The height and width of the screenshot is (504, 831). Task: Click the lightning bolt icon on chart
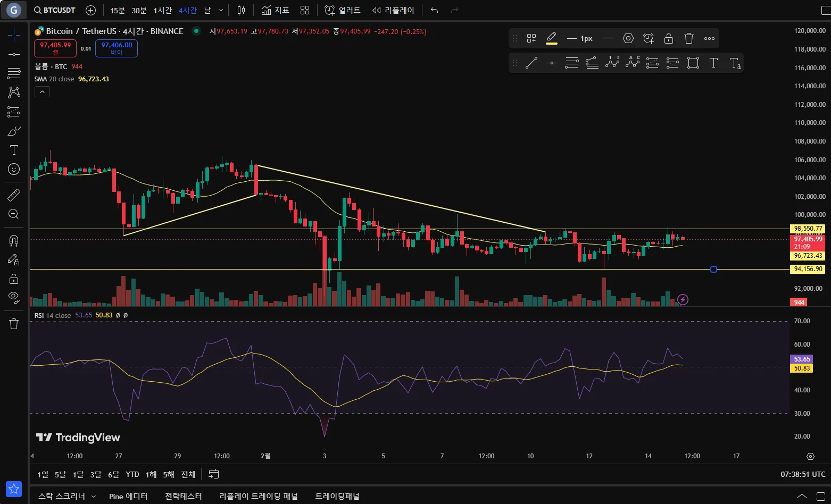point(683,300)
